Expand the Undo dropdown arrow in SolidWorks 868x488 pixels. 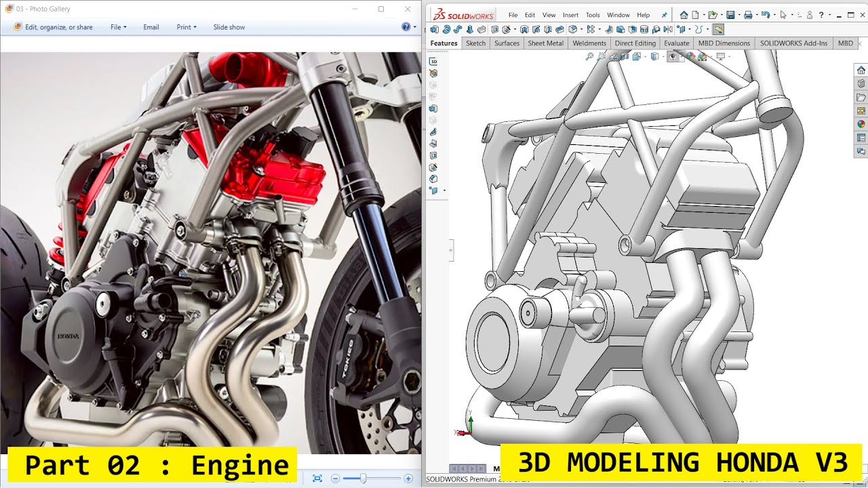click(774, 15)
